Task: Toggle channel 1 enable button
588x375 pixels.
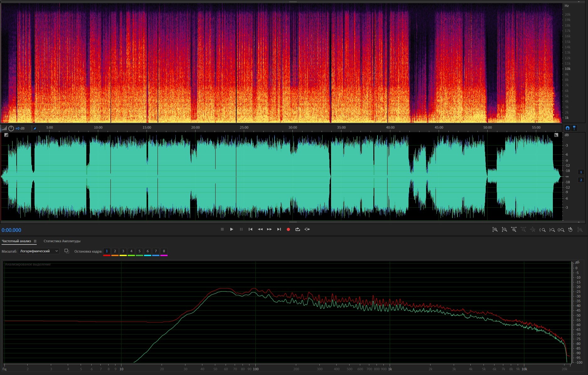Action: point(581,172)
